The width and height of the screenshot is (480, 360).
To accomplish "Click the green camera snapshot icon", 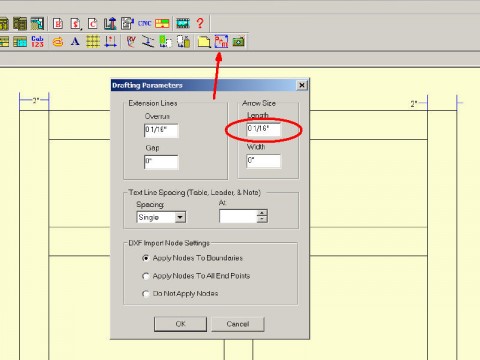I will (239, 42).
